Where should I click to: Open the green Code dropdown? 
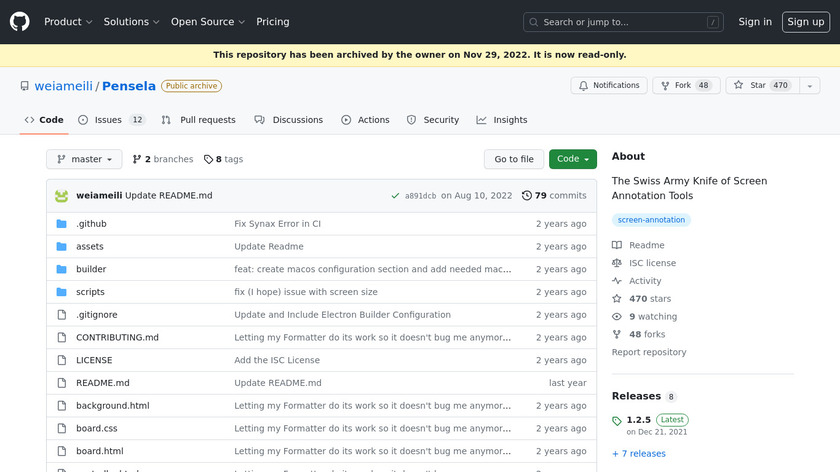572,159
